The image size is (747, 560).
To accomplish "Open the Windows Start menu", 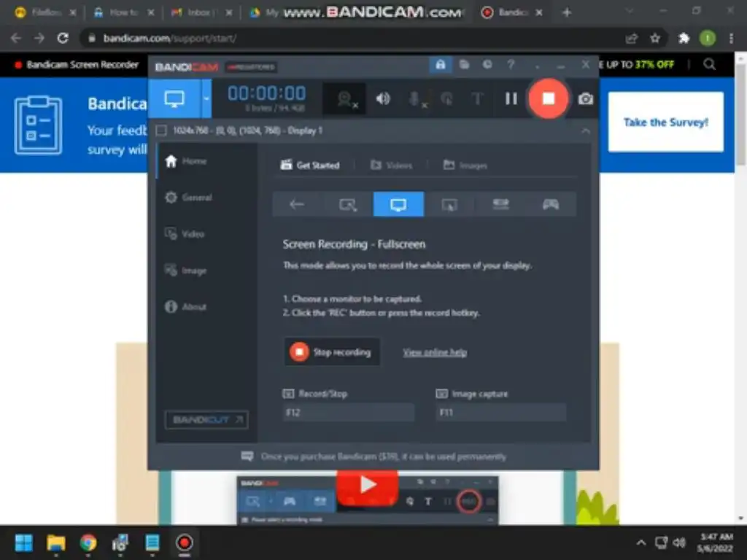I will (x=24, y=542).
